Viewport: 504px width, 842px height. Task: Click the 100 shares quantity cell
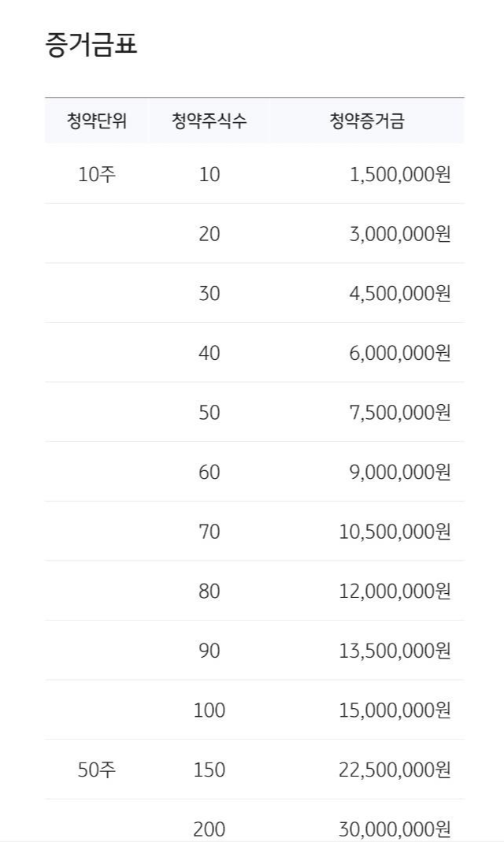click(209, 711)
